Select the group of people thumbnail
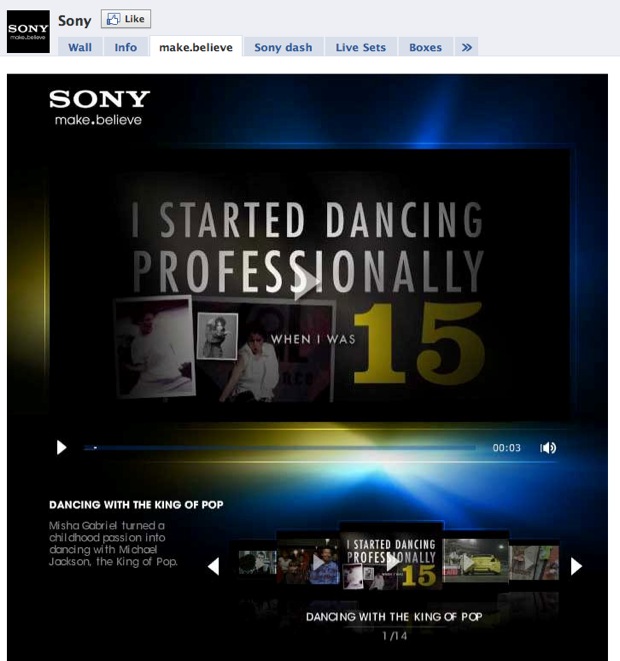The width and height of the screenshot is (620, 661). [x=307, y=562]
